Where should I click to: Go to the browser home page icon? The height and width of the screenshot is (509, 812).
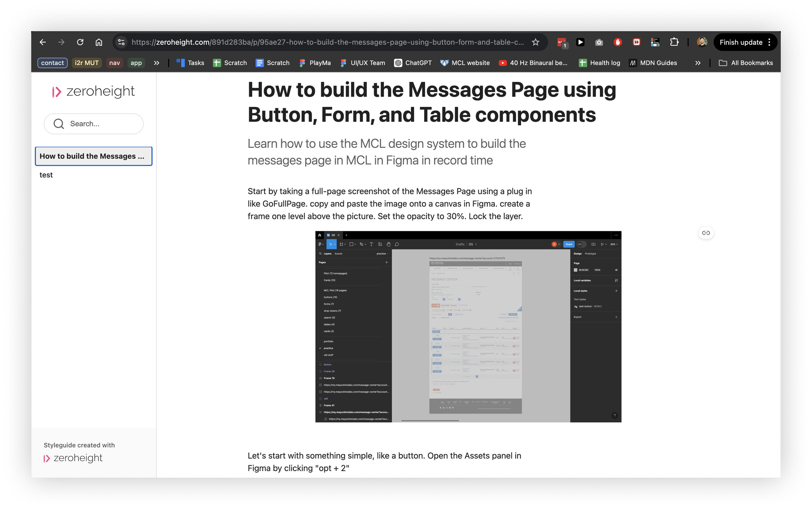[99, 42]
